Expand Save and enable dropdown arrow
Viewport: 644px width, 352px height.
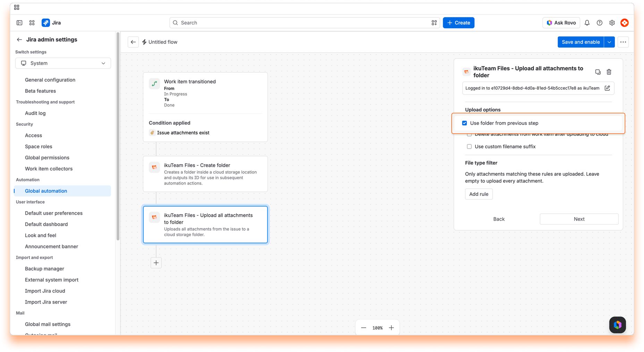[x=609, y=42]
